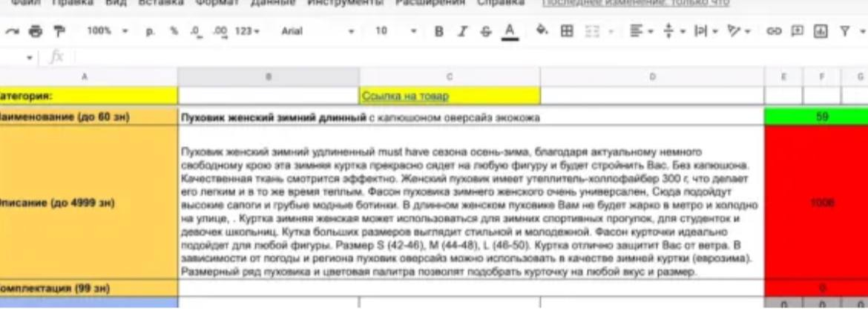Select the red description character count cell

[x=816, y=203]
